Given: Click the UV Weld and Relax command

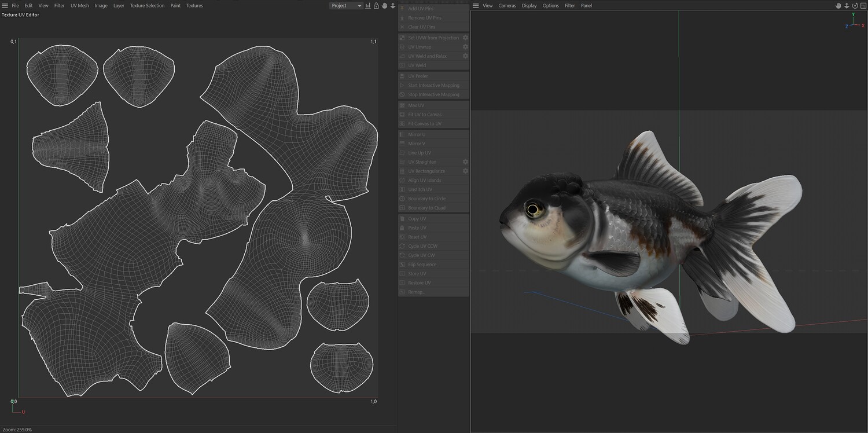Looking at the screenshot, I should coord(433,56).
